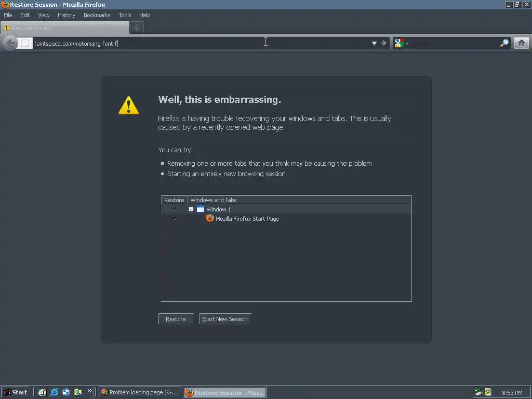The width and height of the screenshot is (532, 399).
Task: Click the Restore button
Action: (176, 319)
